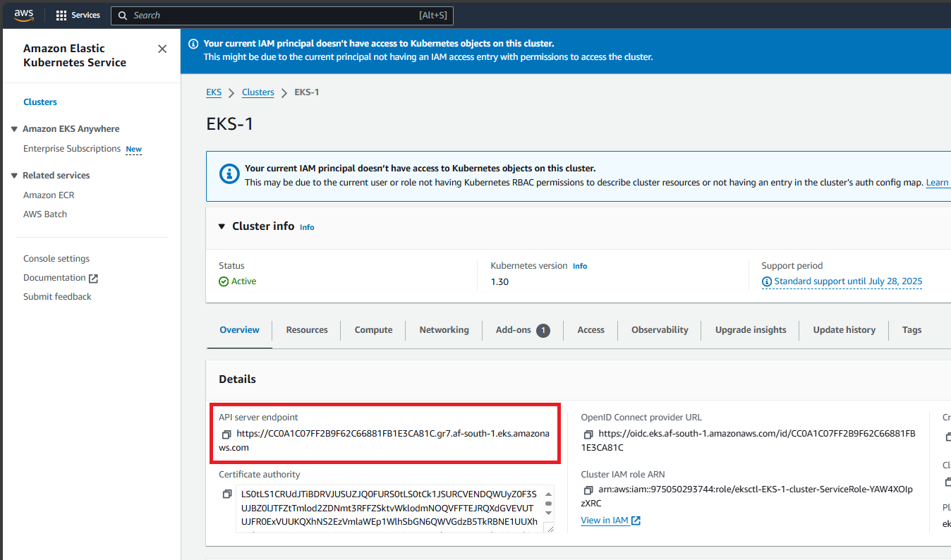This screenshot has height=560, width=951.
Task: Copy the API server endpoint value
Action: coord(226,434)
